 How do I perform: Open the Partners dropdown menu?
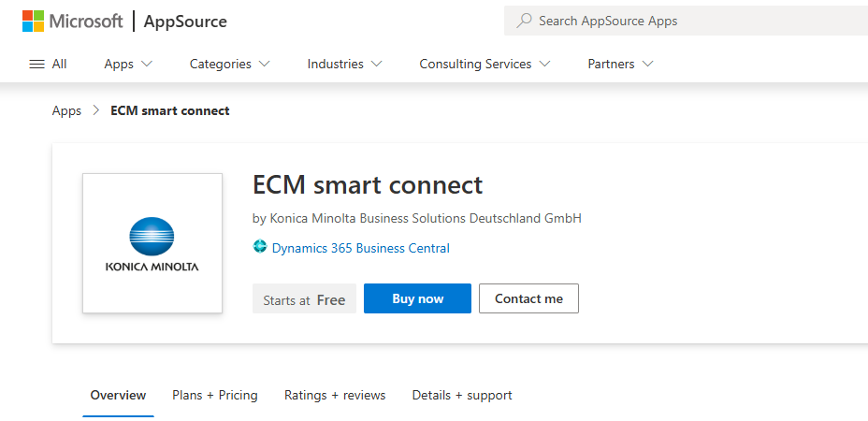point(620,64)
